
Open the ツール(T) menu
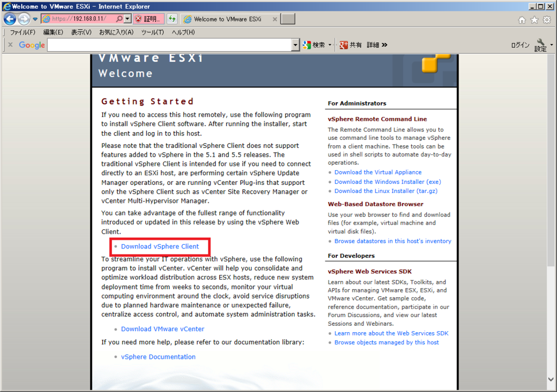[x=152, y=32]
